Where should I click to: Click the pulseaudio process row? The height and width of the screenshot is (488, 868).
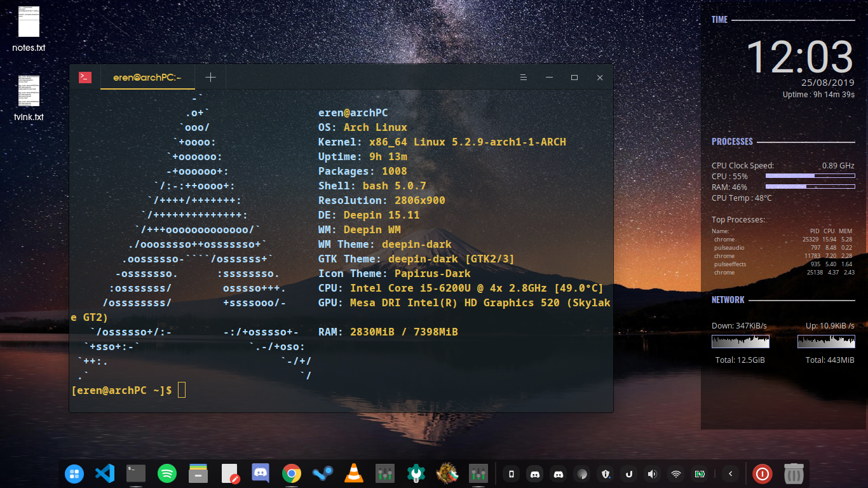pyautogui.click(x=783, y=248)
